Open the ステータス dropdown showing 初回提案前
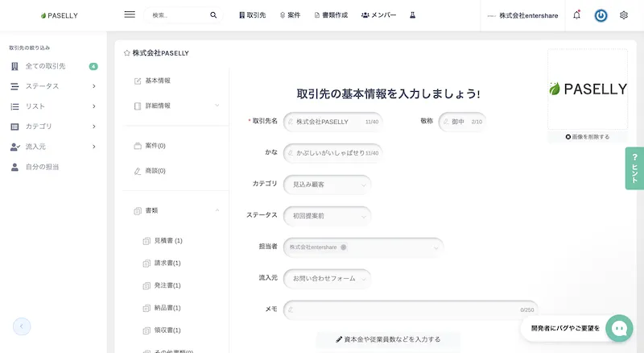This screenshot has width=644, height=353. pyautogui.click(x=327, y=216)
